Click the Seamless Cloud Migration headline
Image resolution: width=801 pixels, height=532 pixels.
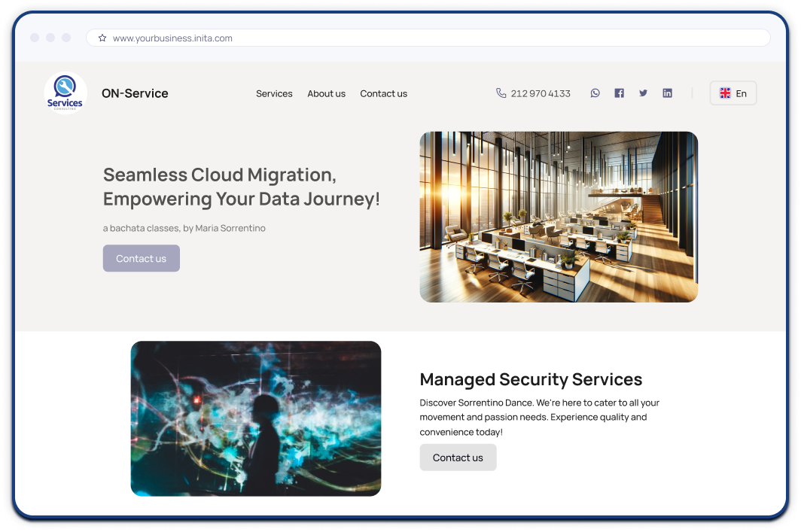tap(241, 187)
